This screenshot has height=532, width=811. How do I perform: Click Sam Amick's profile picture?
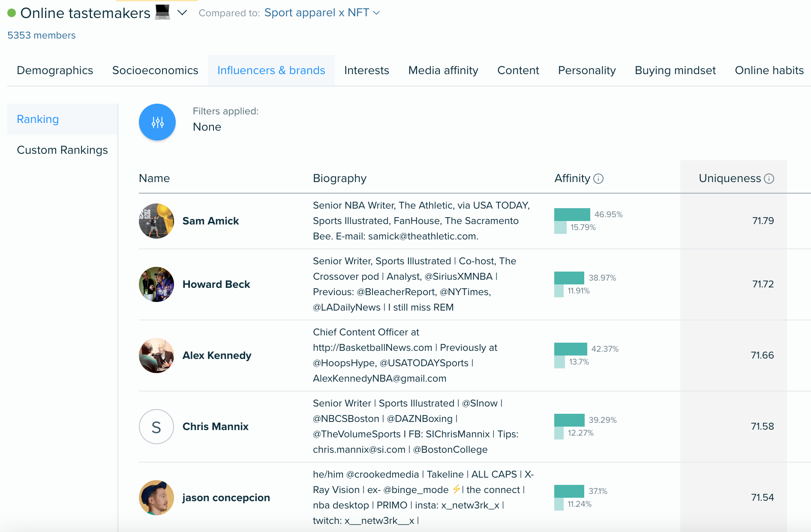pos(156,221)
